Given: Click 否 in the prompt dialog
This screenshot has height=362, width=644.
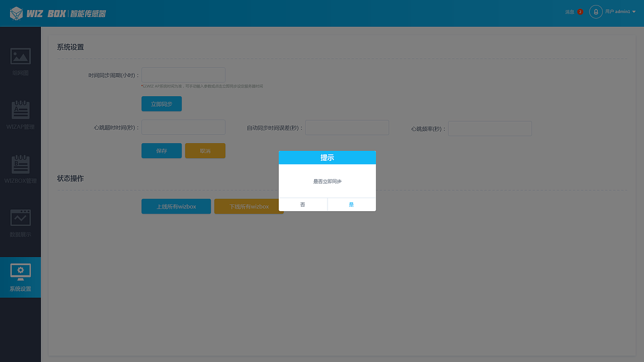Looking at the screenshot, I should (x=303, y=205).
